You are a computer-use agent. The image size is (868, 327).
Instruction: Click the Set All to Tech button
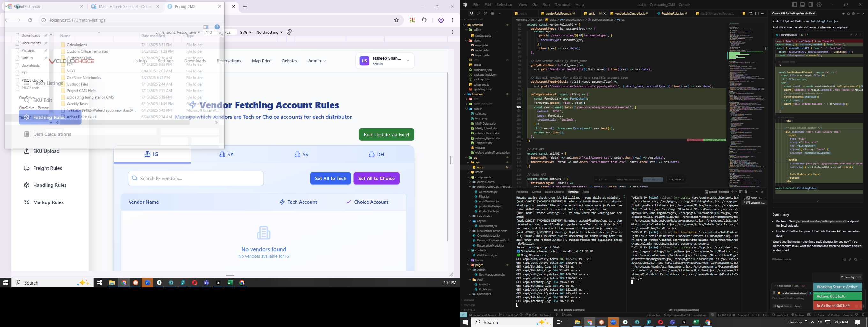331,178
